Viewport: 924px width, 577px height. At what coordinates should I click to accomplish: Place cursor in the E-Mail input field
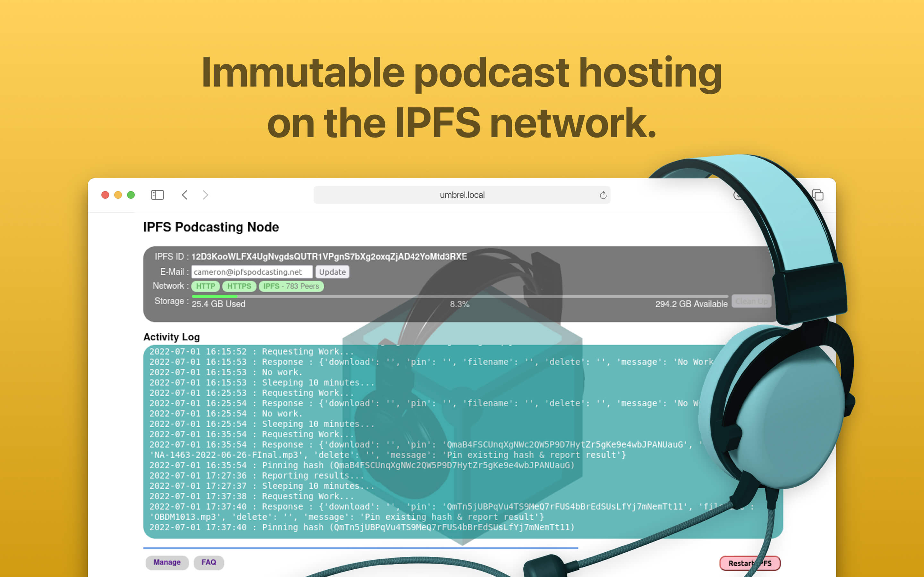coord(252,272)
